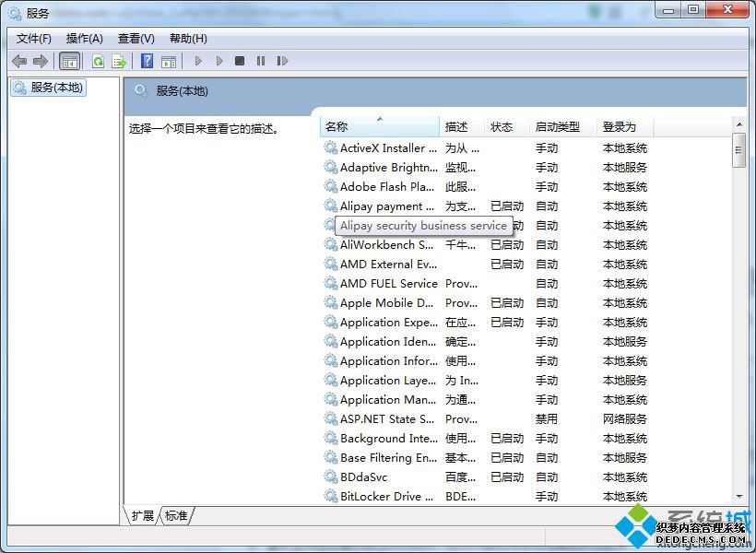Sort by the 描述 column header
Viewport: 756px width, 553px height.
[461, 127]
